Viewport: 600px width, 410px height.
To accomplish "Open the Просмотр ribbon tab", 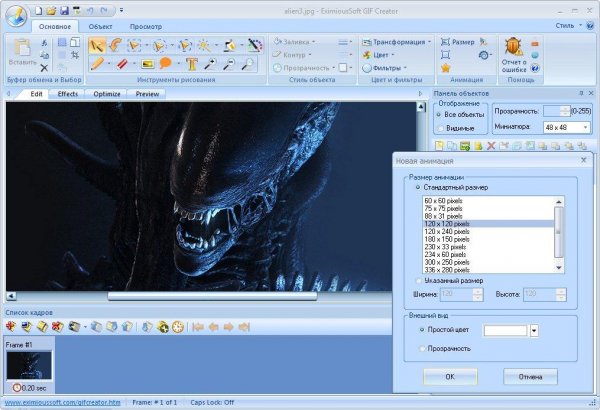I will click(x=146, y=26).
